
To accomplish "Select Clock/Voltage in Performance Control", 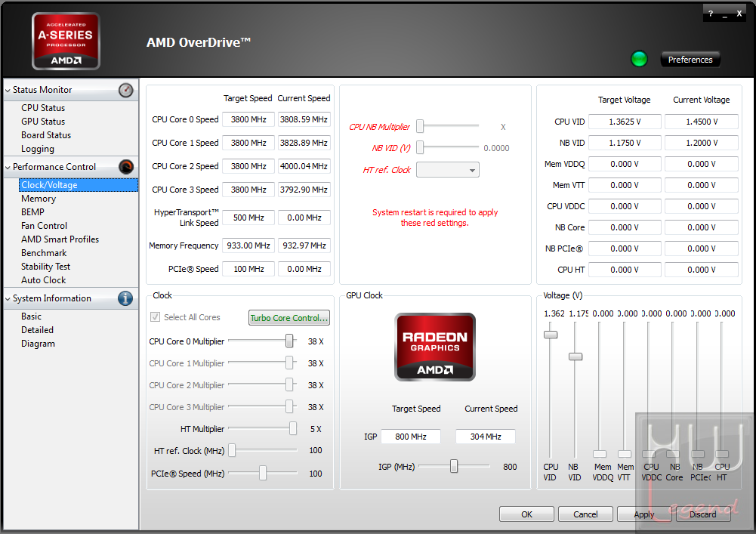I will tap(79, 185).
